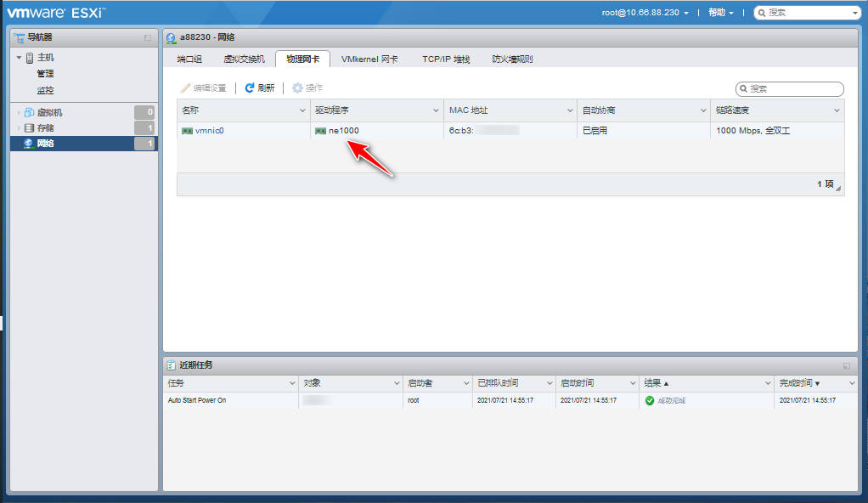Click the 刷新 refresh icon

[x=251, y=87]
